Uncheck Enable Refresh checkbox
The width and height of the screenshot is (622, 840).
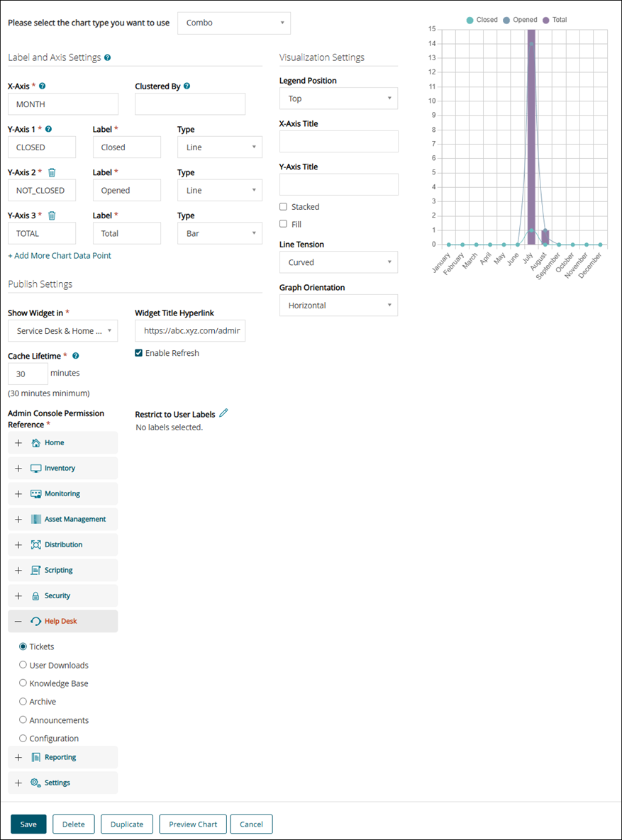[139, 353]
